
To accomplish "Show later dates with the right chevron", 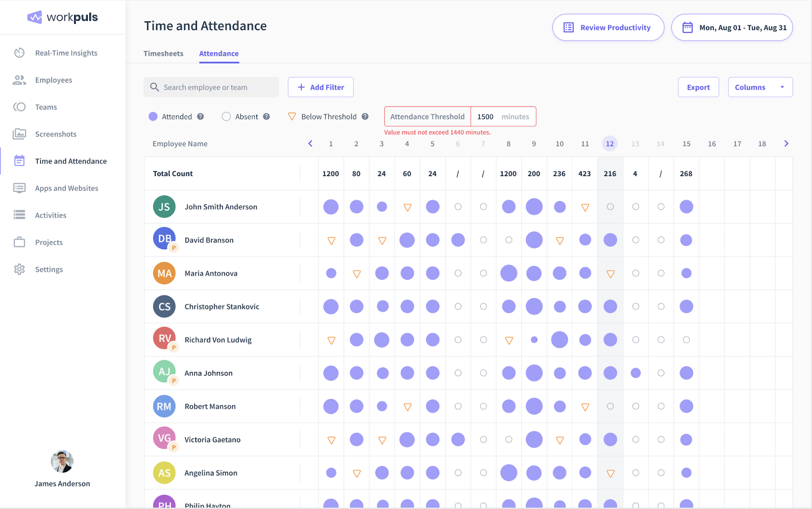I will 786,144.
